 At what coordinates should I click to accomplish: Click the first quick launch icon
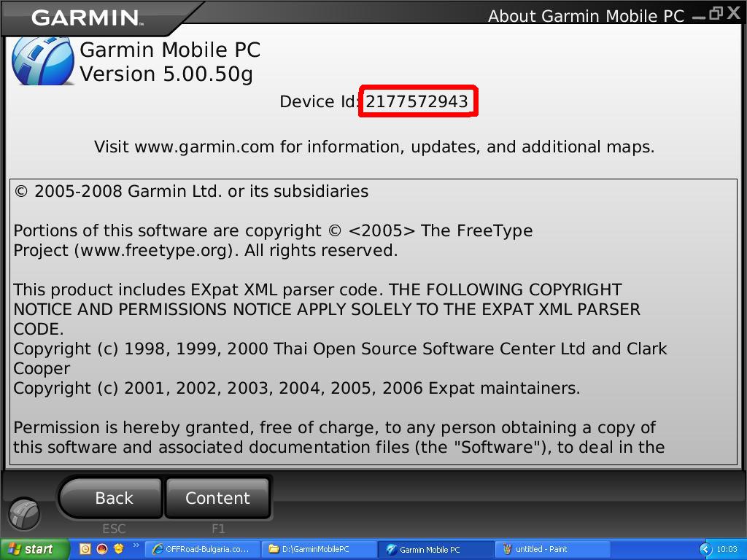85,548
